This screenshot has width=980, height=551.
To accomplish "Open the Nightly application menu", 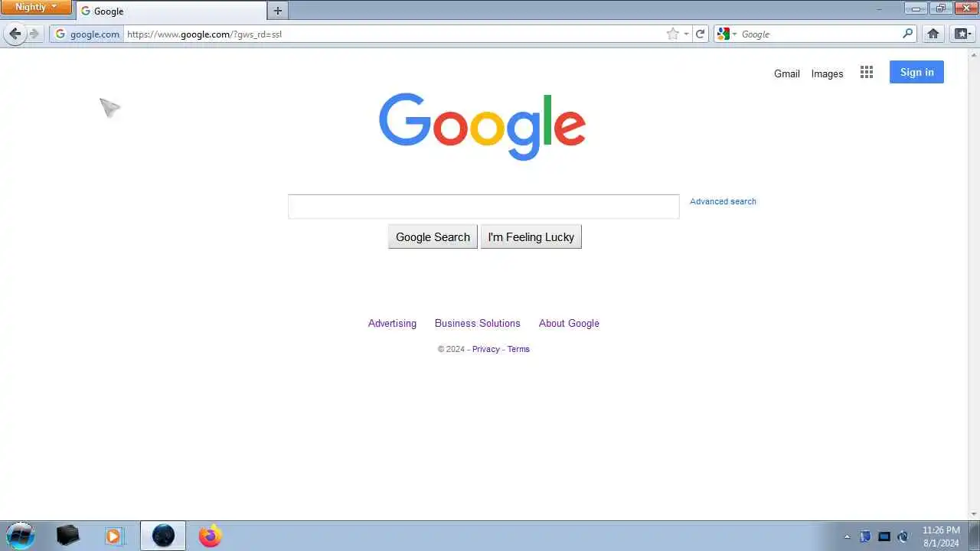I will (x=35, y=7).
